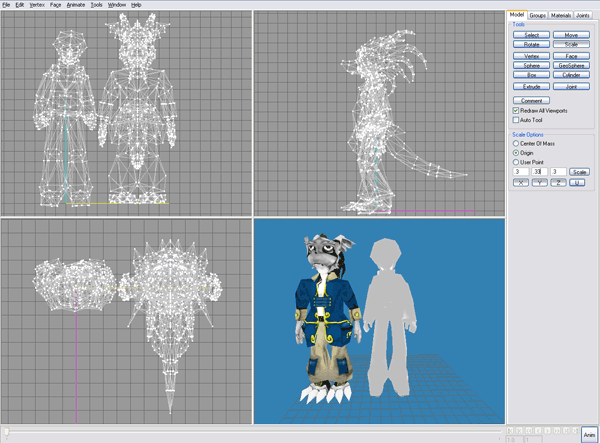The height and width of the screenshot is (443, 600).
Task: Click the Comment button
Action: point(532,101)
